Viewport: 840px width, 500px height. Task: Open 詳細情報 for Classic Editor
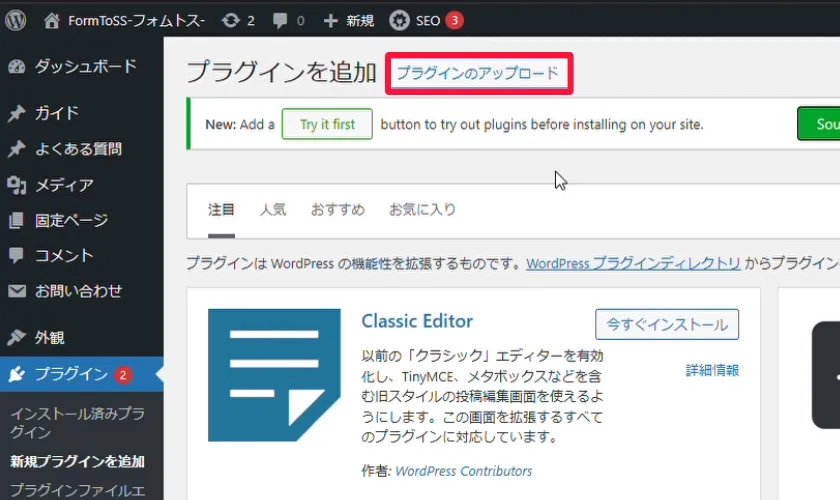712,370
